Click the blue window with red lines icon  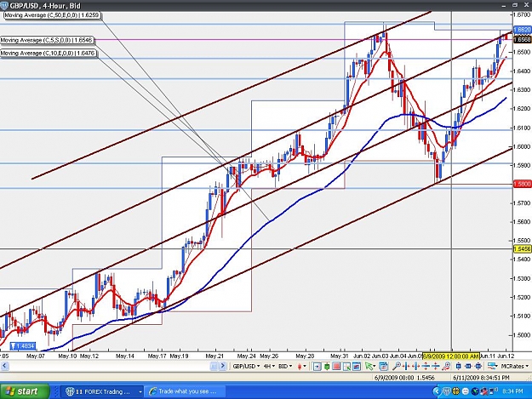pos(357,366)
